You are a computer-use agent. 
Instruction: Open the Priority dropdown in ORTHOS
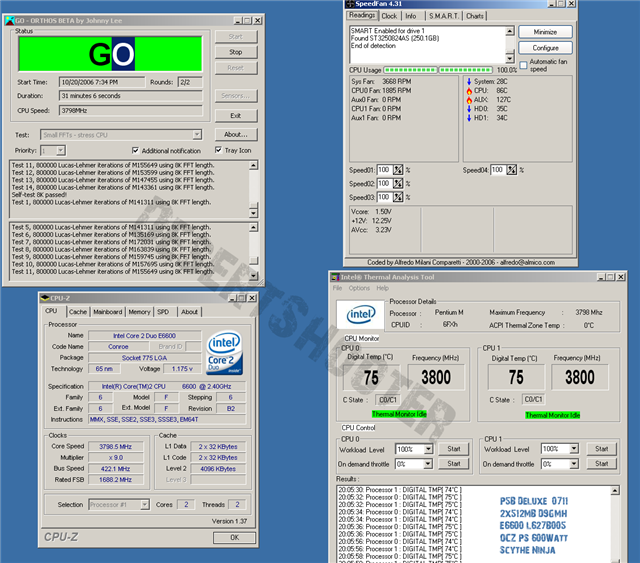tap(60, 151)
